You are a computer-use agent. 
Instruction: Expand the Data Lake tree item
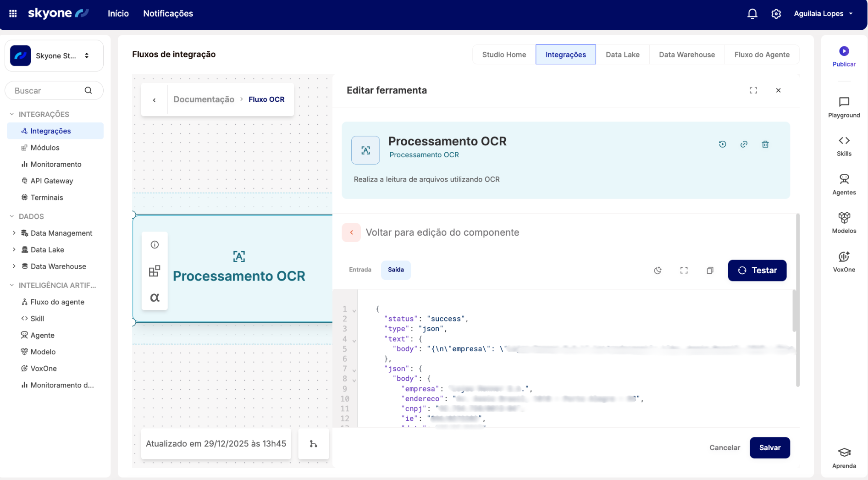click(14, 250)
